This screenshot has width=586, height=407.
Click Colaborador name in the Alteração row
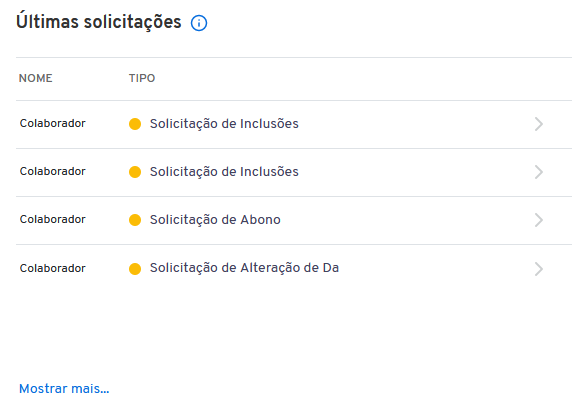click(53, 268)
